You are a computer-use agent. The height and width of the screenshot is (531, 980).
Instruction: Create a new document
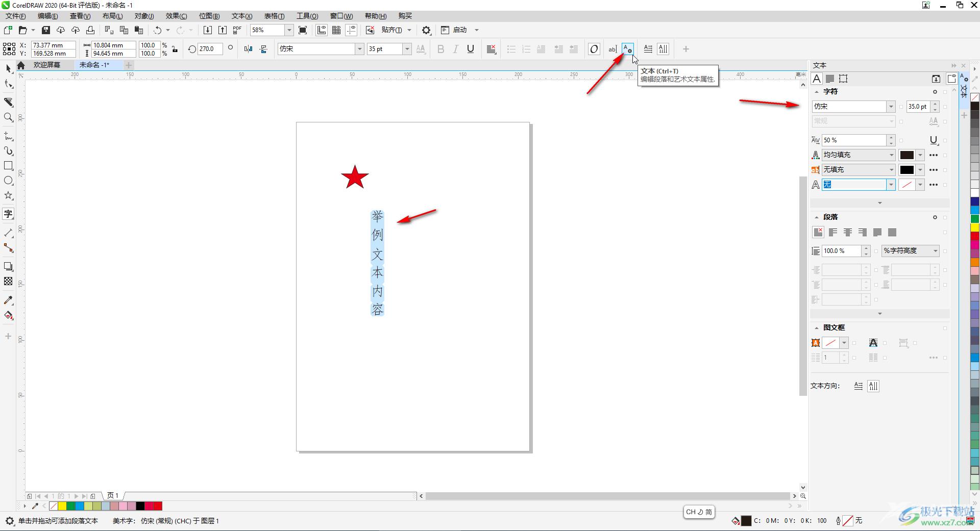(x=8, y=30)
